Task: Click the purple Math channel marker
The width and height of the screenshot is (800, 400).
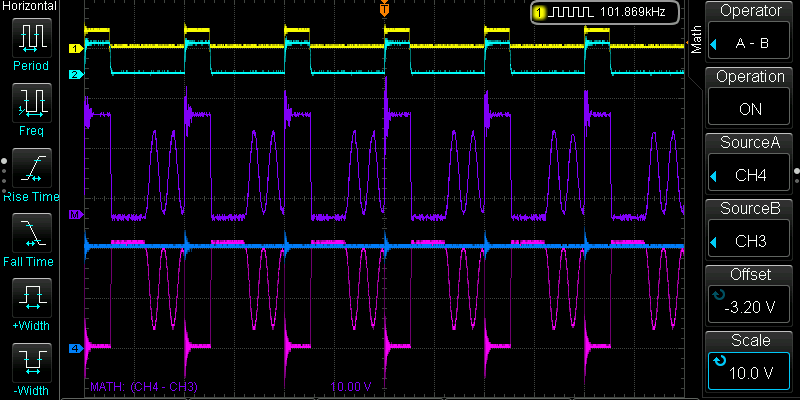Action: [x=76, y=215]
